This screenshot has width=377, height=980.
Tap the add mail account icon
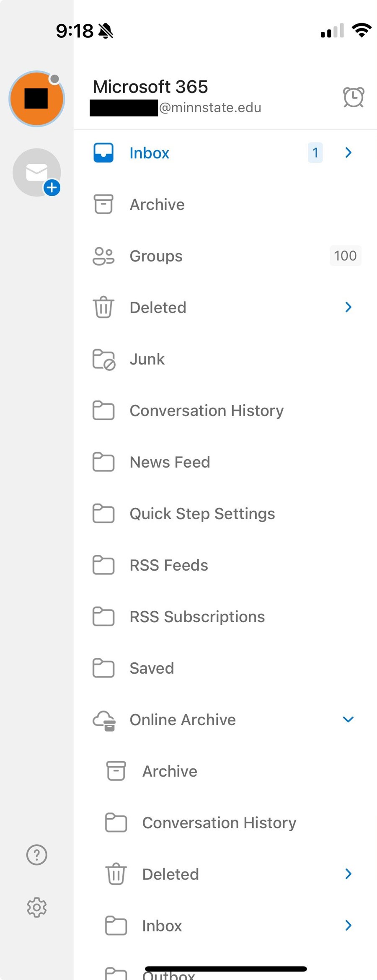pos(37,173)
